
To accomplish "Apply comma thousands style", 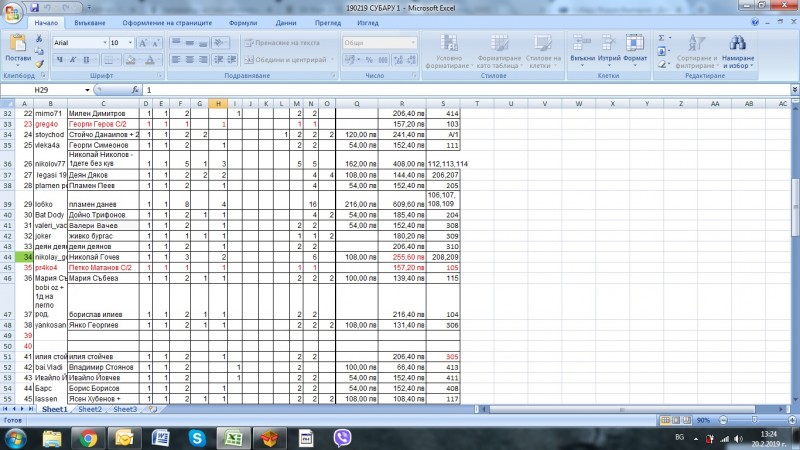I will 383,60.
